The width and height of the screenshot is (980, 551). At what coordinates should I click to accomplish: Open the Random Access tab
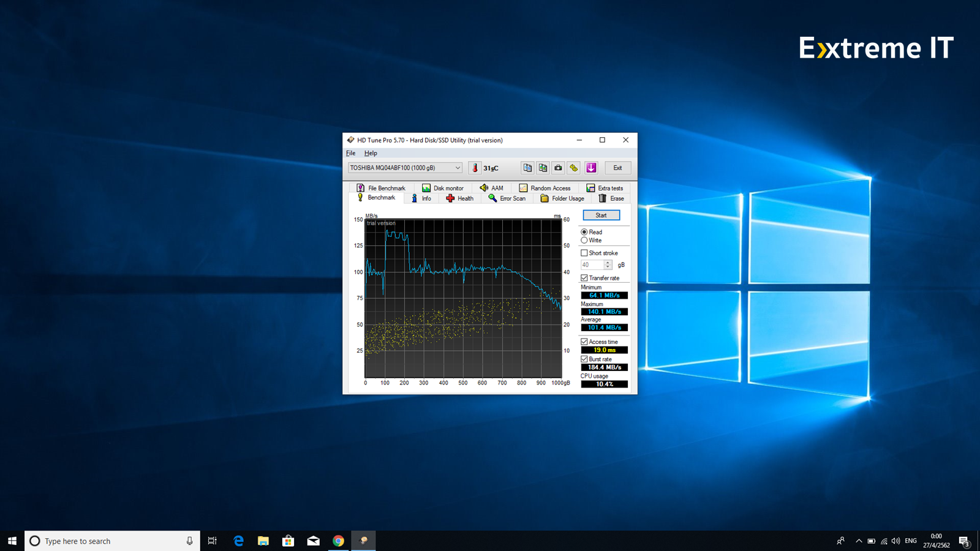coord(545,188)
